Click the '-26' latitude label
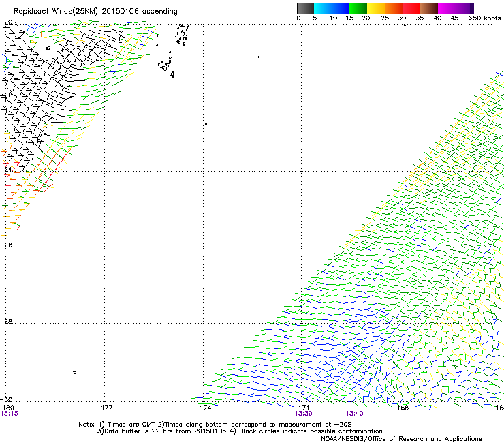 coord(6,245)
